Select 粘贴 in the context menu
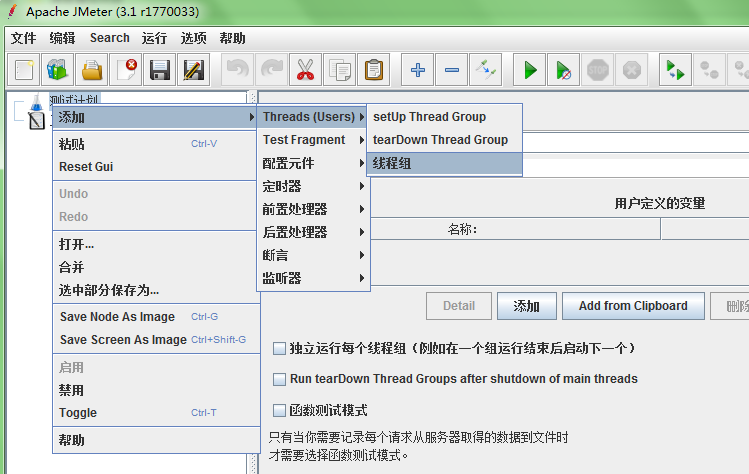Image resolution: width=749 pixels, height=474 pixels. [155, 144]
